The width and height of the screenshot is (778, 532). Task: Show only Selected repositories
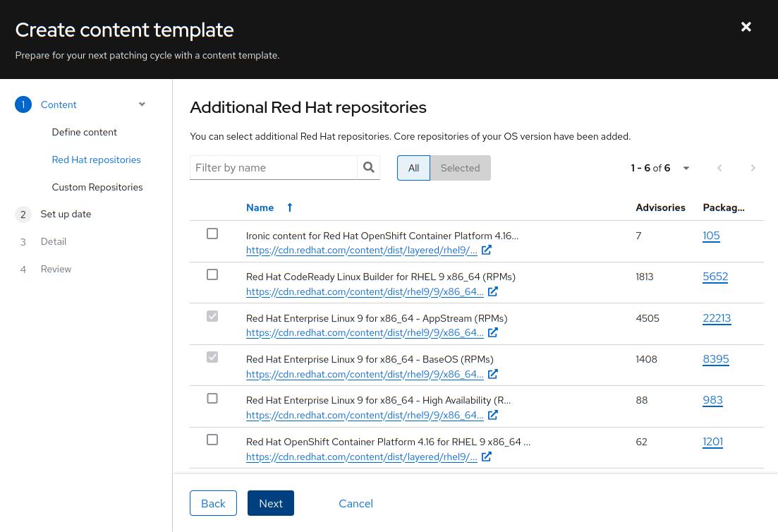coord(460,168)
